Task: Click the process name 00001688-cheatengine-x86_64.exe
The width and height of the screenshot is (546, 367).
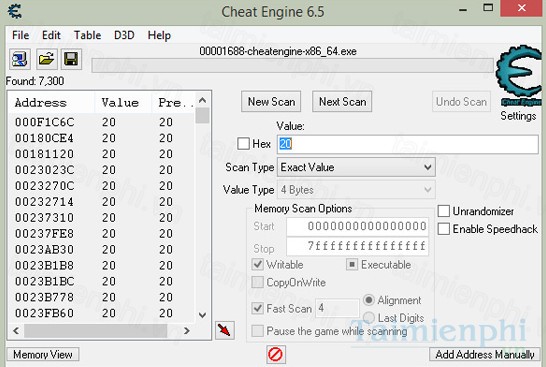Action: coord(278,52)
